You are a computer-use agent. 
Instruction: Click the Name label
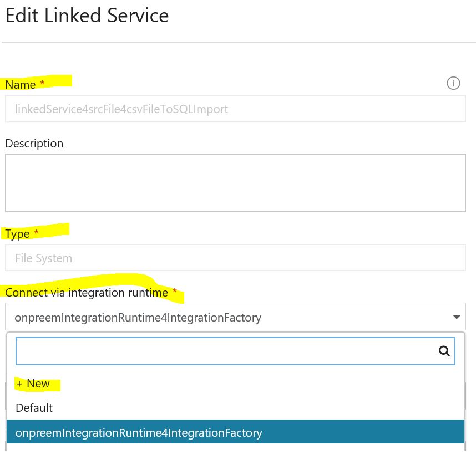(x=21, y=85)
